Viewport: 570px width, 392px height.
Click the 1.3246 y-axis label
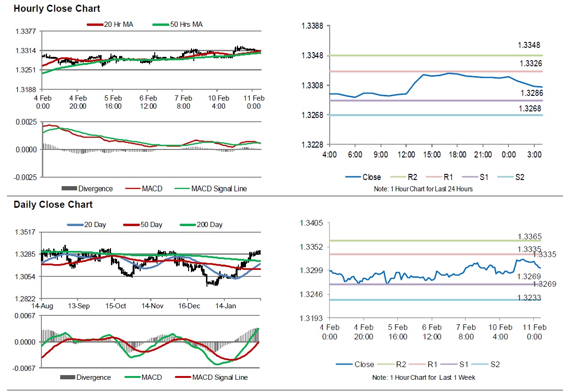(312, 295)
